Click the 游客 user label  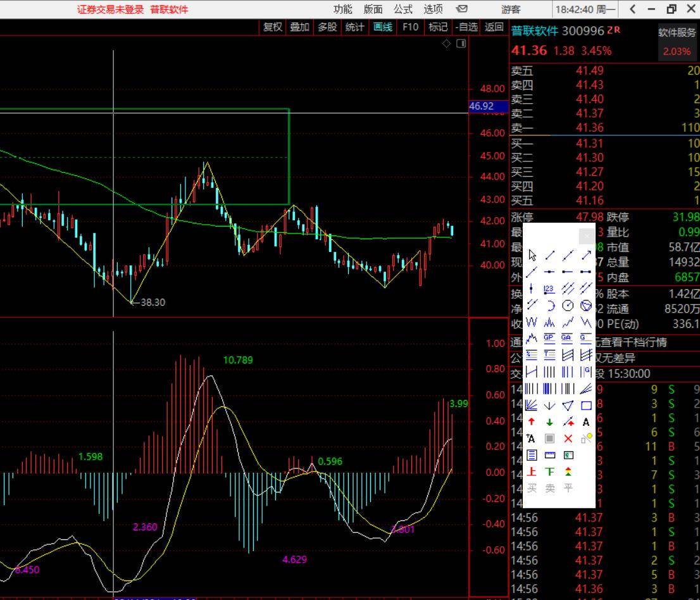(x=511, y=9)
